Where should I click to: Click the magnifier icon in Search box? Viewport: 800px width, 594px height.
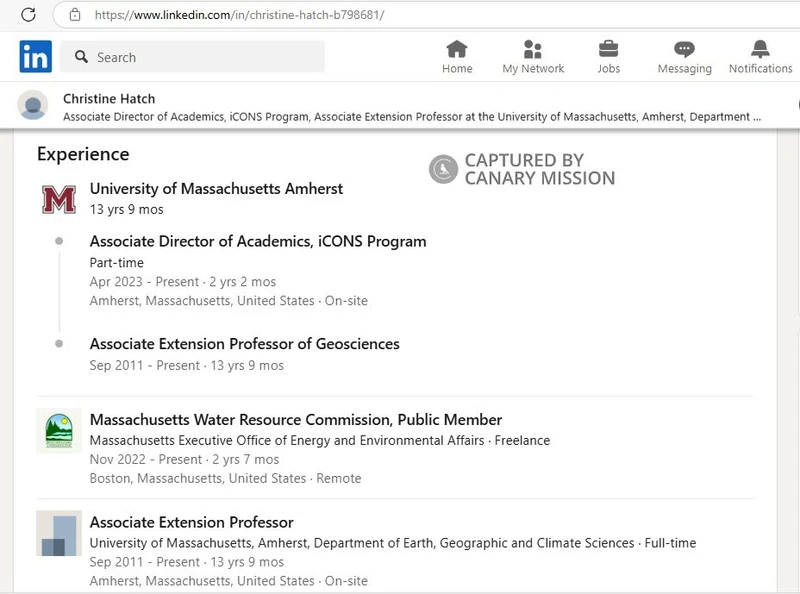(x=81, y=57)
